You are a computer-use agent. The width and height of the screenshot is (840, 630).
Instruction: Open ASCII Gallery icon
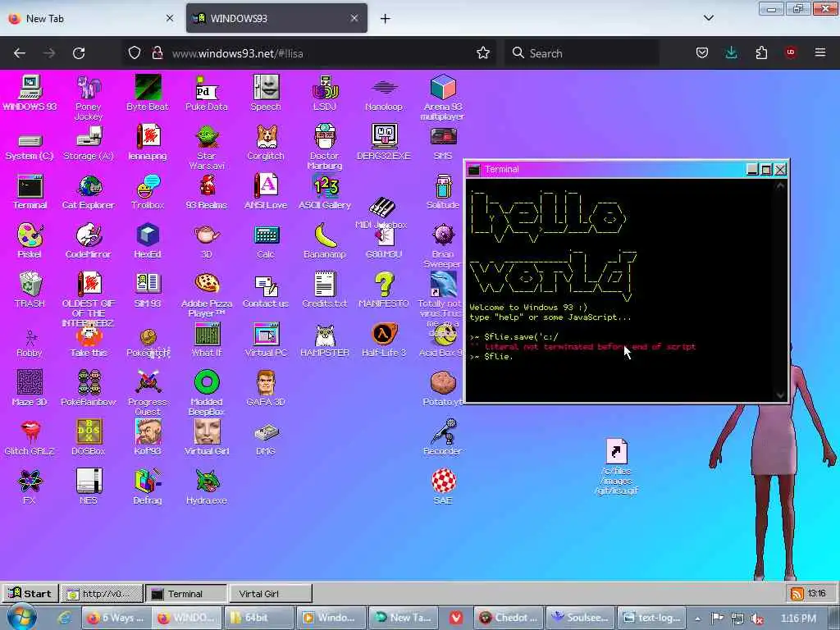tap(325, 192)
